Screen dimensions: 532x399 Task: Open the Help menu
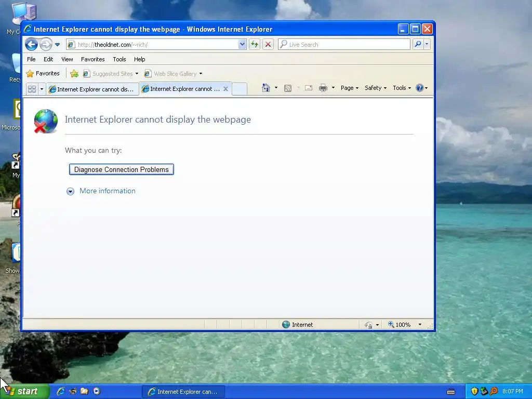pyautogui.click(x=139, y=59)
